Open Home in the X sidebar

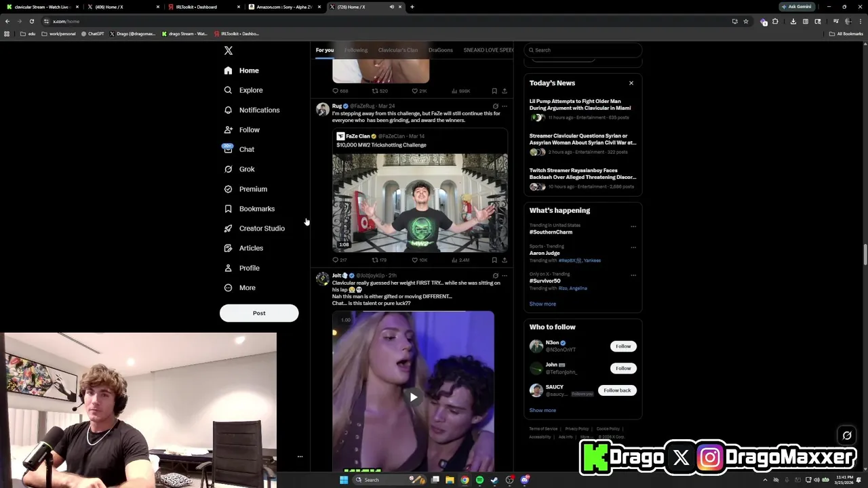(241, 70)
